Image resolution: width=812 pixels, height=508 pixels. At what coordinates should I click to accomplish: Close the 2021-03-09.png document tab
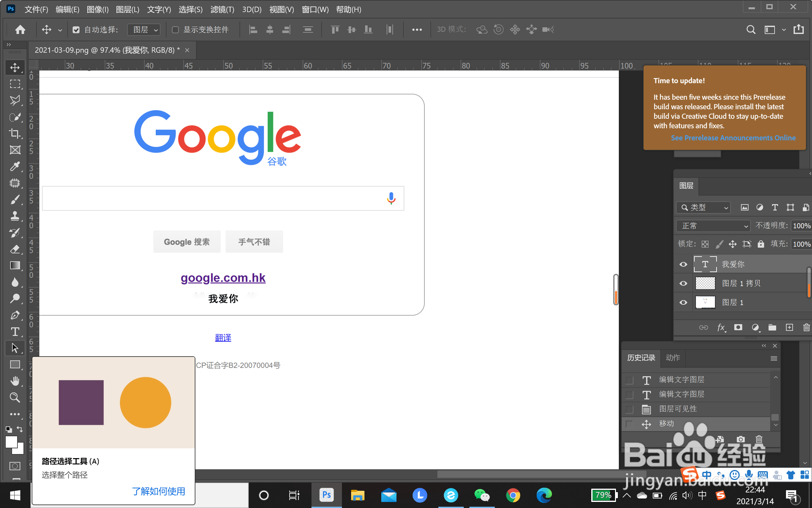click(x=187, y=50)
